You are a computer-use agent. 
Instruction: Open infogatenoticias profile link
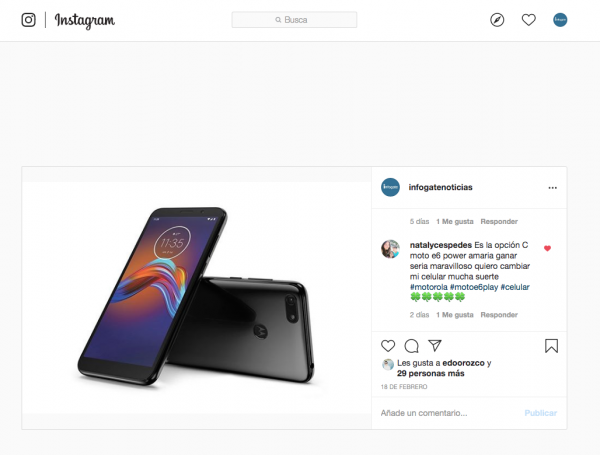coord(440,187)
